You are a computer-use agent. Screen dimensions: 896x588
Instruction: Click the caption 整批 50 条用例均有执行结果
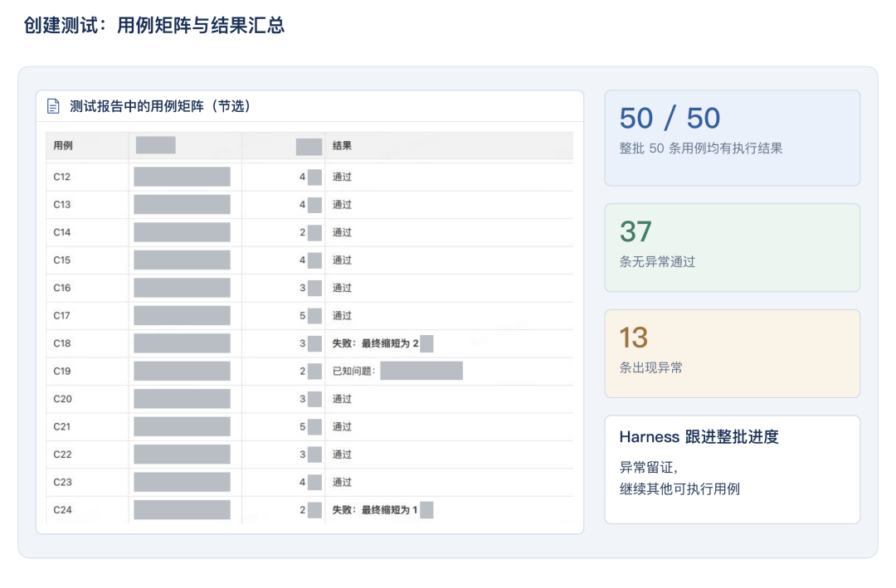tap(700, 148)
